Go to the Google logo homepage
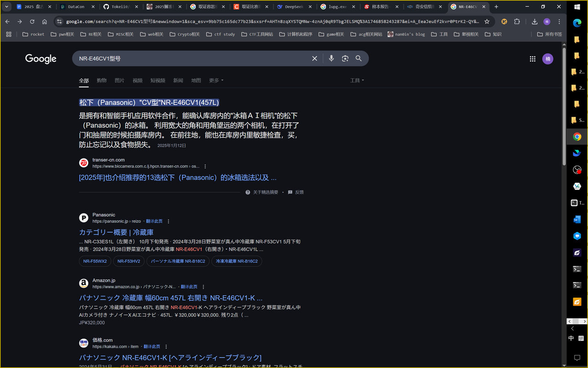 pos(41,58)
